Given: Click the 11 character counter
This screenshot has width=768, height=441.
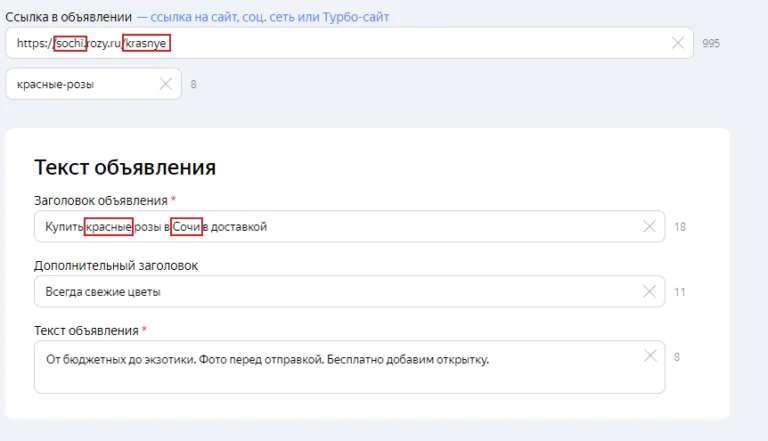Looking at the screenshot, I should pyautogui.click(x=680, y=292).
